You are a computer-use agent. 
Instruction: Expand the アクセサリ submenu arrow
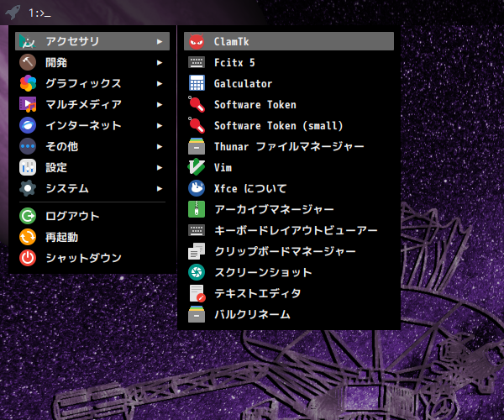pyautogui.click(x=160, y=41)
